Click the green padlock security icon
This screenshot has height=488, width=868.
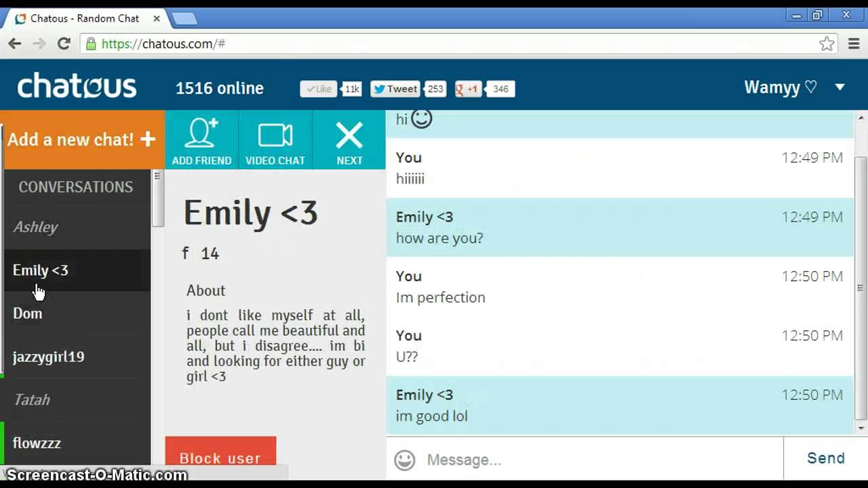click(x=91, y=44)
